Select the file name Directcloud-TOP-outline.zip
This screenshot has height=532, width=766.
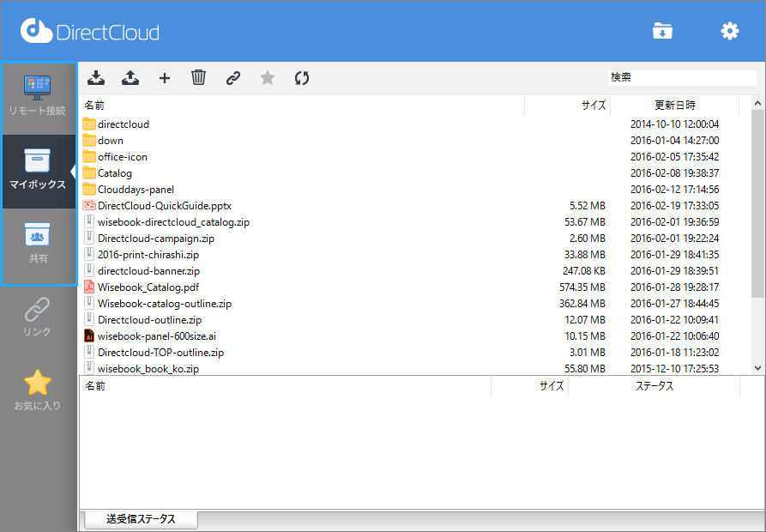click(x=160, y=352)
